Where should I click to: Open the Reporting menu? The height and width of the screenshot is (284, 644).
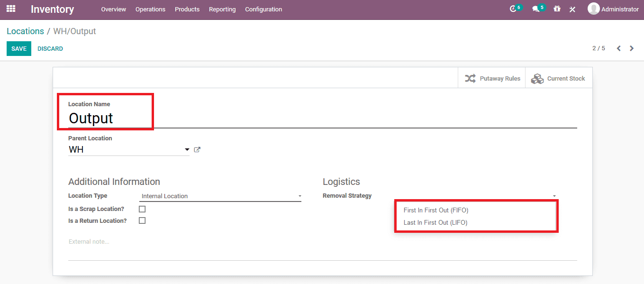[222, 9]
